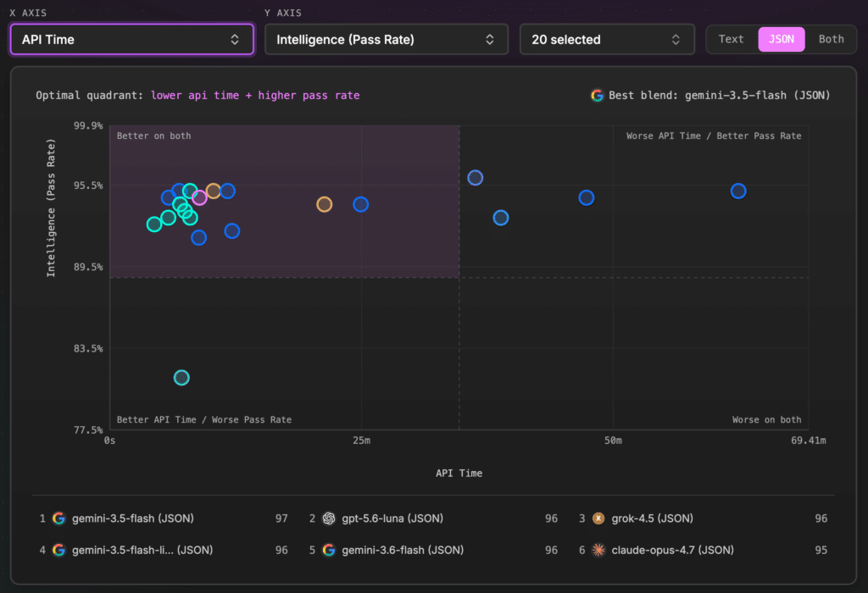Click 'Worse API Time / Better Pass Rate' label

714,136
